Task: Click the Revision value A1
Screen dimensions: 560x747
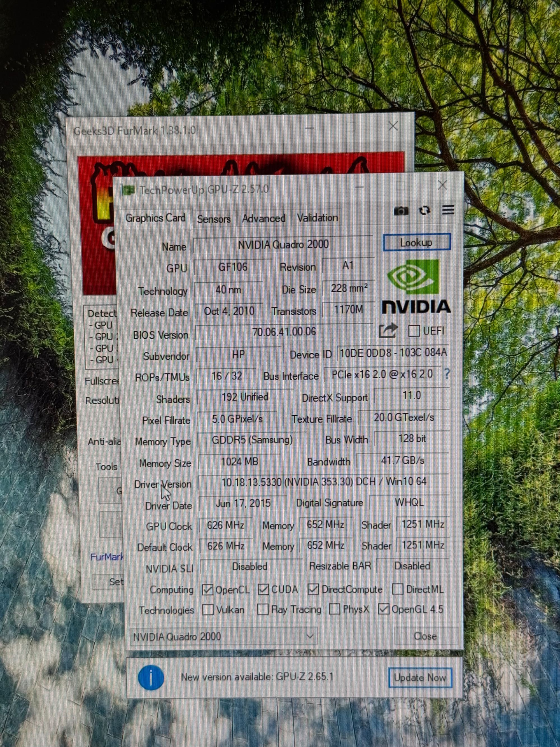Action: pos(348,266)
